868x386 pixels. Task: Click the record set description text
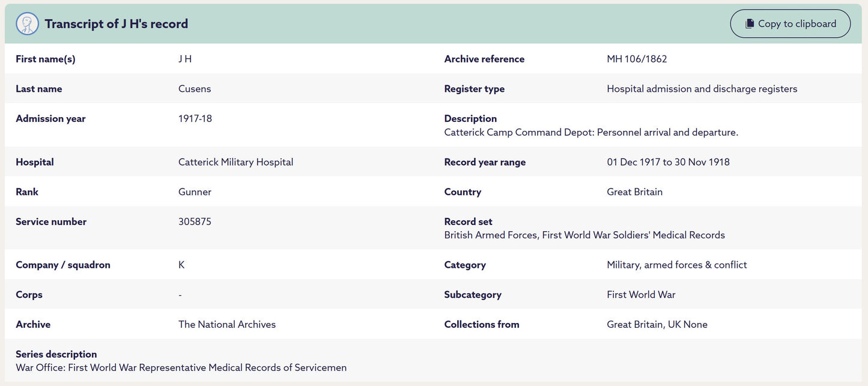[x=584, y=235]
